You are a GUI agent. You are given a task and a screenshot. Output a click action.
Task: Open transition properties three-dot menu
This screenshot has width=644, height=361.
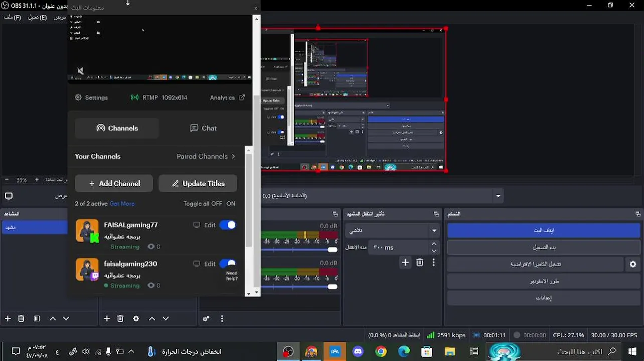(x=434, y=262)
